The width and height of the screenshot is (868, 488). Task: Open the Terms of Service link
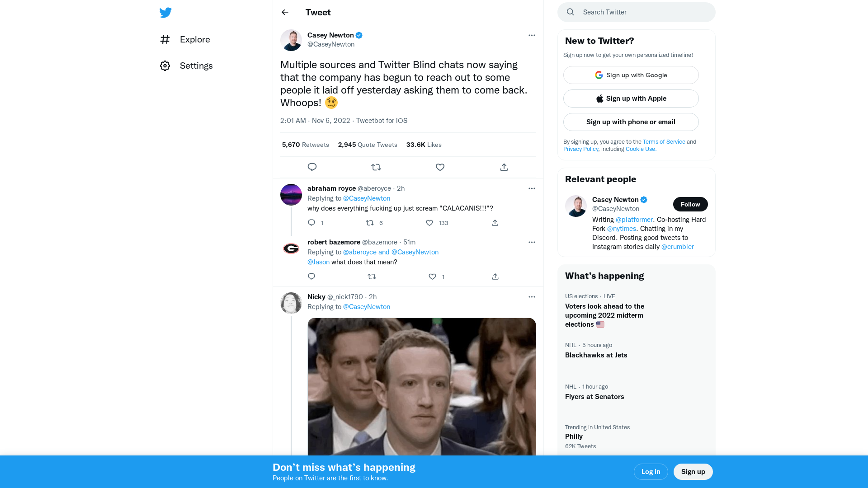[x=664, y=141]
